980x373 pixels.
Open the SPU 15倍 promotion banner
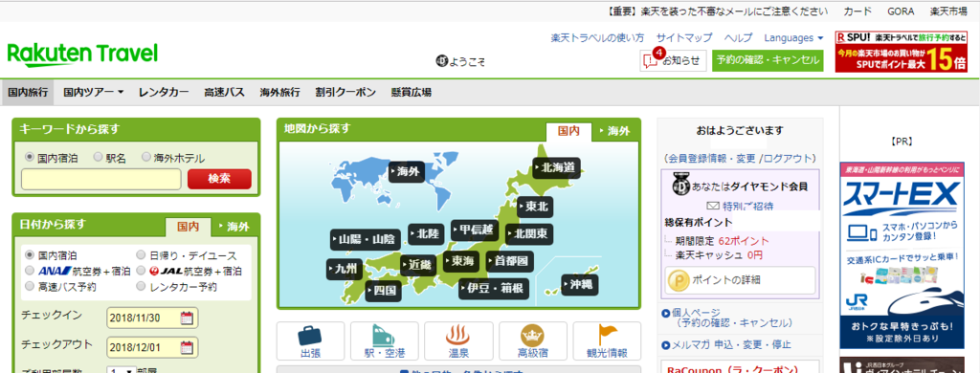coord(901,52)
